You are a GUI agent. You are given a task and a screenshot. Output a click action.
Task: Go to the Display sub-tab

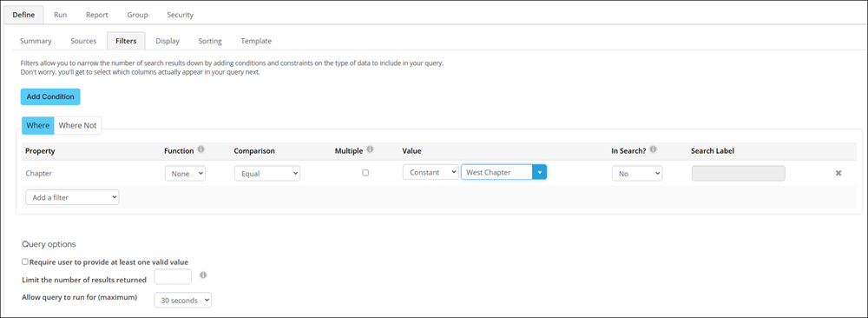coord(168,41)
